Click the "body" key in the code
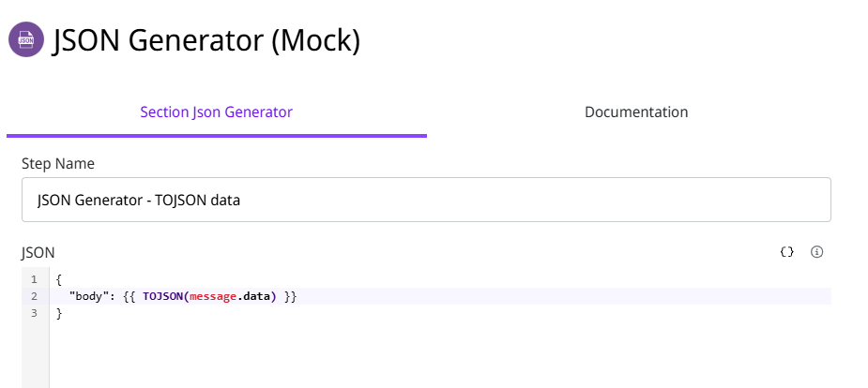The width and height of the screenshot is (868, 388). tap(92, 296)
